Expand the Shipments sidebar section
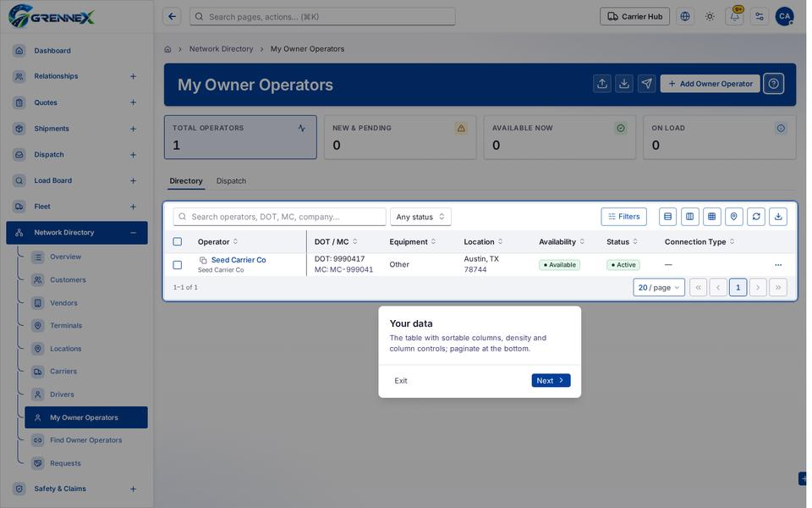 click(133, 129)
